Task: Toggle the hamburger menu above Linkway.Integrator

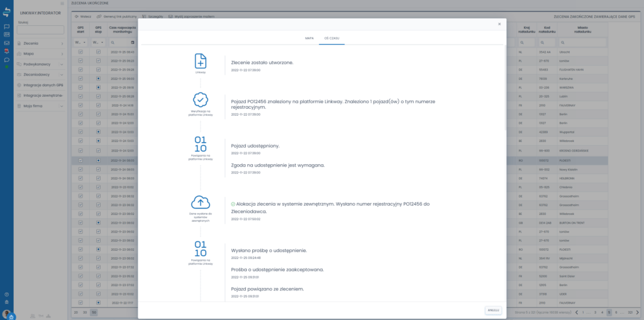Action: [62, 4]
